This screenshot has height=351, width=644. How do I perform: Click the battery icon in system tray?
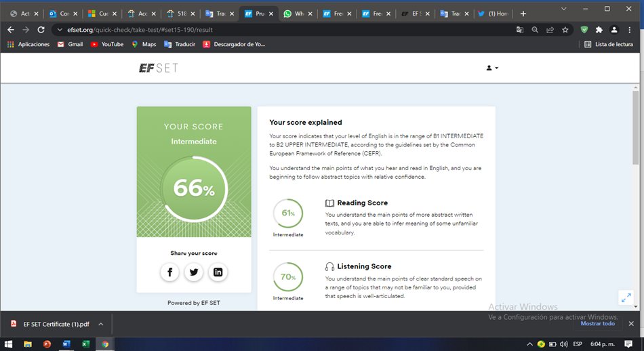[x=552, y=344]
